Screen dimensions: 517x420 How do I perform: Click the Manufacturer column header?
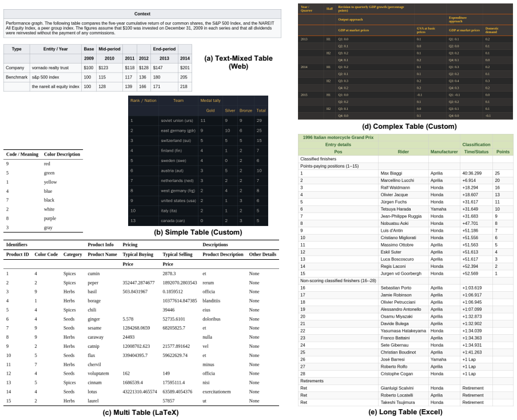click(444, 152)
